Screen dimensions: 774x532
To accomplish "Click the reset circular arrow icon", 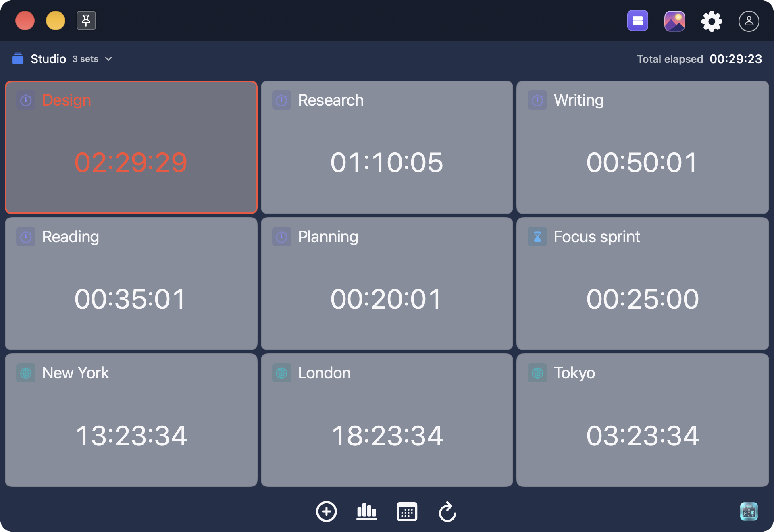I will [447, 511].
